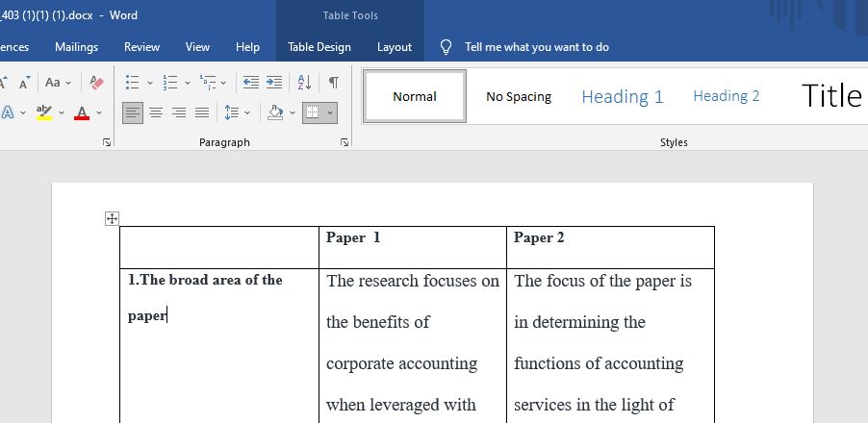Click the Line and Paragraph Spacing icon
This screenshot has width=868, height=423.
point(231,112)
